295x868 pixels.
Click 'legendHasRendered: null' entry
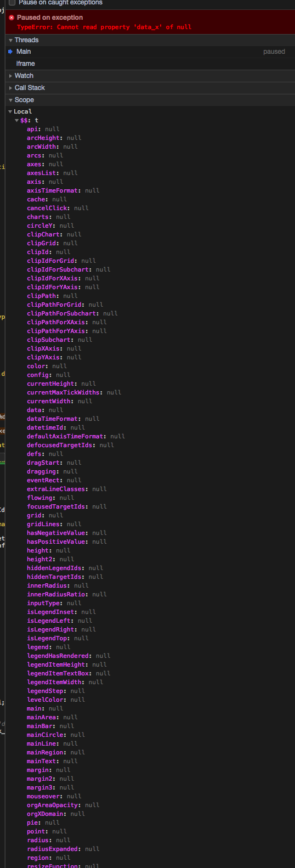[69, 656]
